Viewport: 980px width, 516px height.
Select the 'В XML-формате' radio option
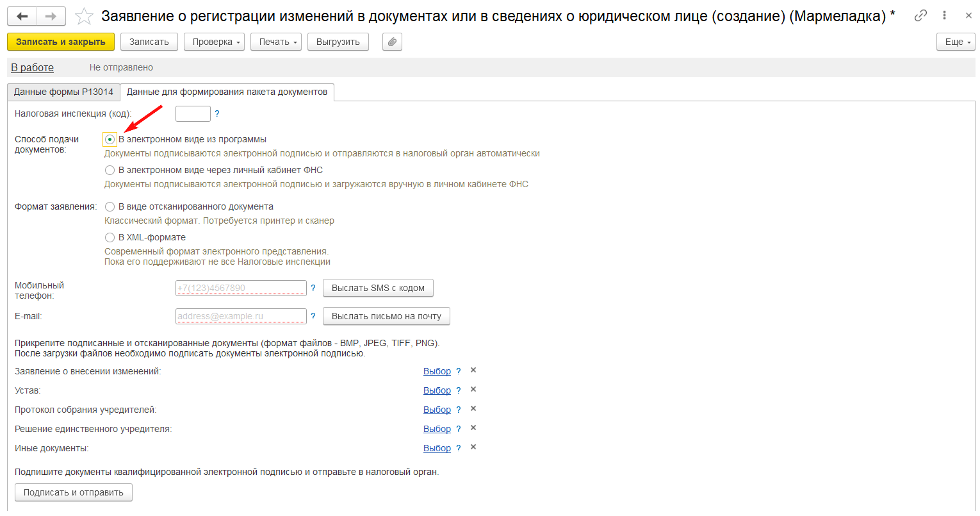pyautogui.click(x=110, y=238)
